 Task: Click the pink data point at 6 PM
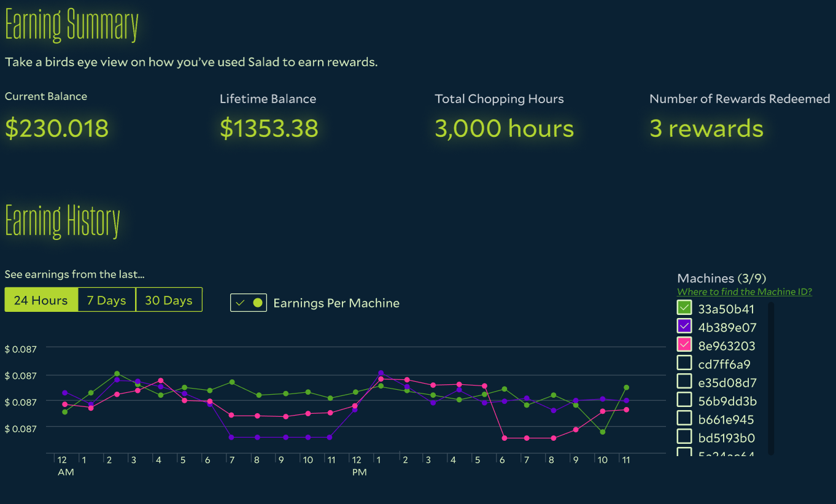(x=504, y=438)
